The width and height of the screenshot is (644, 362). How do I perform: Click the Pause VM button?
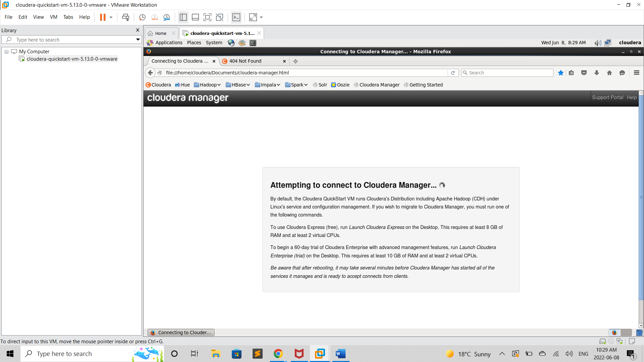click(x=103, y=17)
